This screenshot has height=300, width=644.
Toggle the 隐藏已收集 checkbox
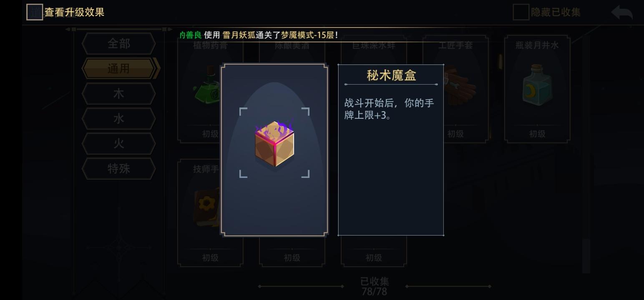point(521,12)
